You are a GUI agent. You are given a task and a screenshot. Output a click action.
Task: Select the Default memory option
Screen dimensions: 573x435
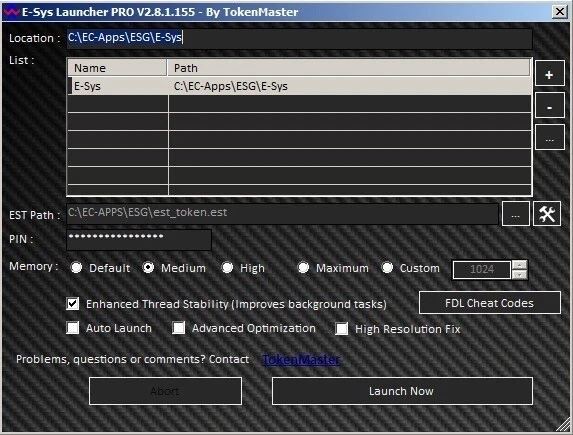[76, 267]
